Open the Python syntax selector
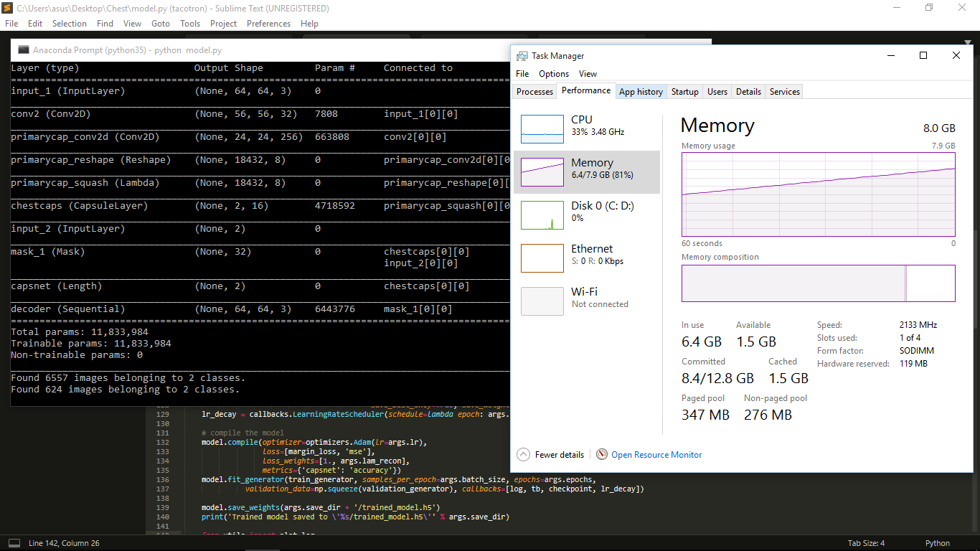This screenshot has height=551, width=980. 937,542
